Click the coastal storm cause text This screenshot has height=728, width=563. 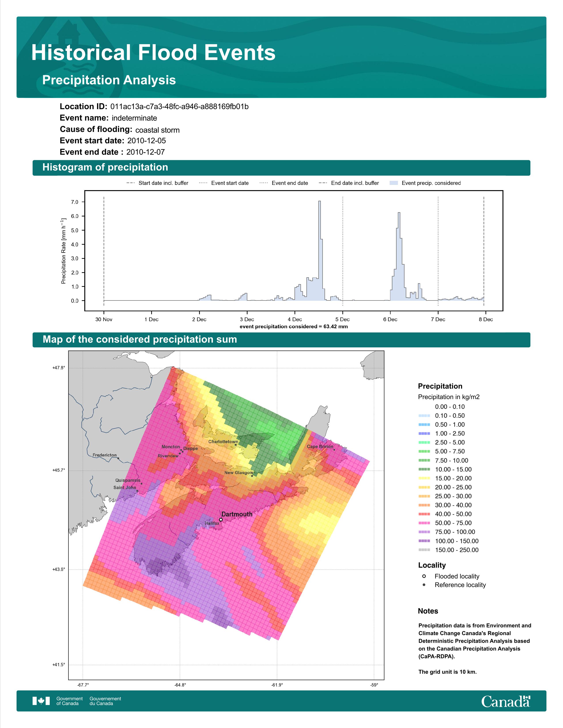click(x=157, y=130)
